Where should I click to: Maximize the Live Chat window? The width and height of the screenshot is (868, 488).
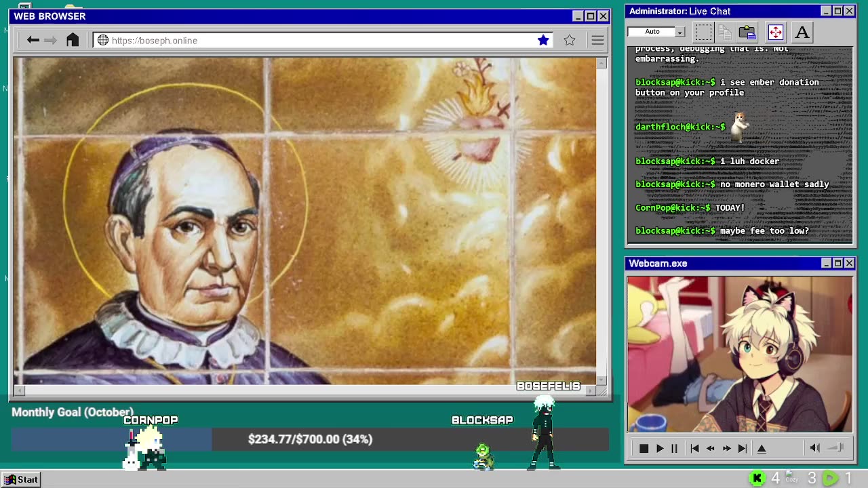(837, 11)
